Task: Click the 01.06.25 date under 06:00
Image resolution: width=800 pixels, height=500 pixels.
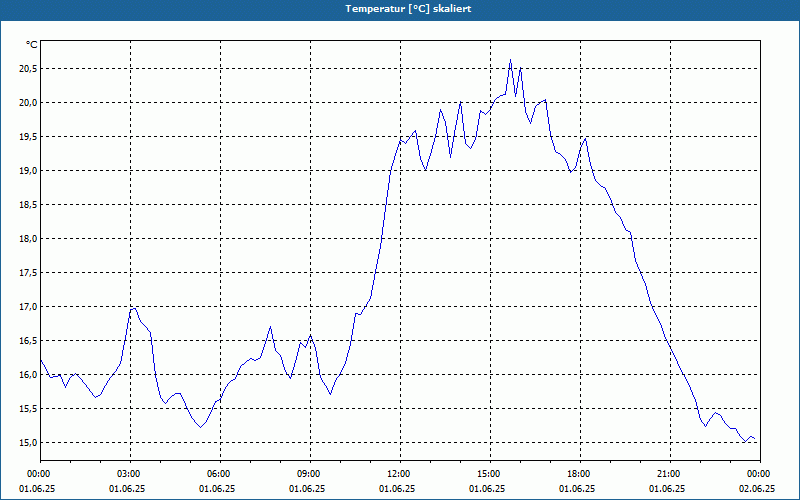Action: [x=217, y=489]
